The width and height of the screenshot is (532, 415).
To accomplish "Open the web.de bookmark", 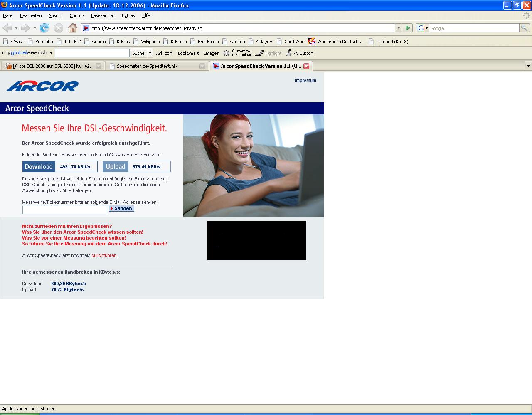I will [234, 42].
